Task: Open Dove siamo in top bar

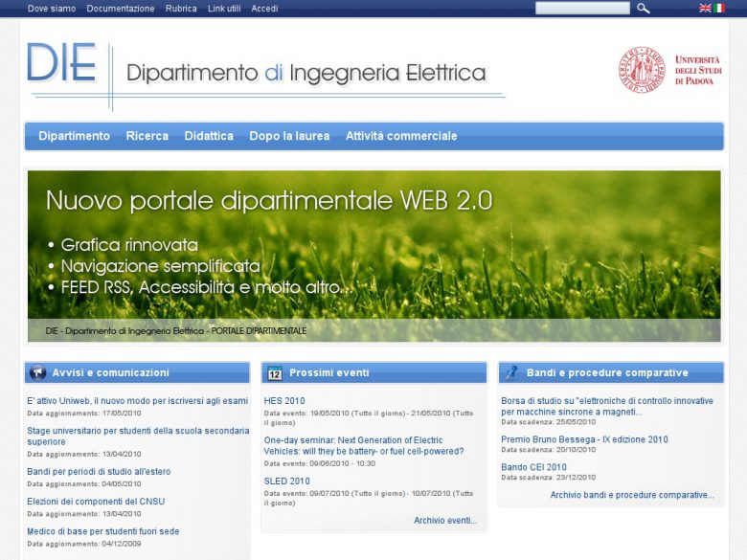Action: tap(52, 9)
